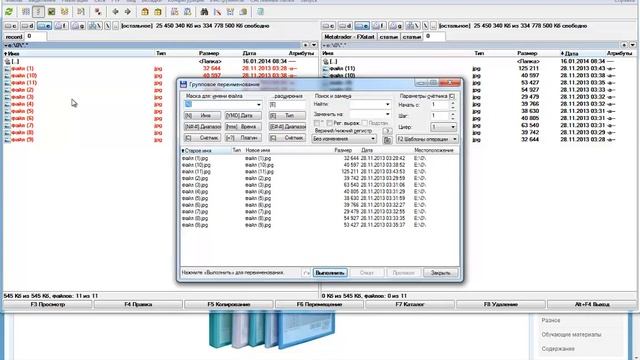
Task: Select drive d button in left panel
Action: [27, 26]
